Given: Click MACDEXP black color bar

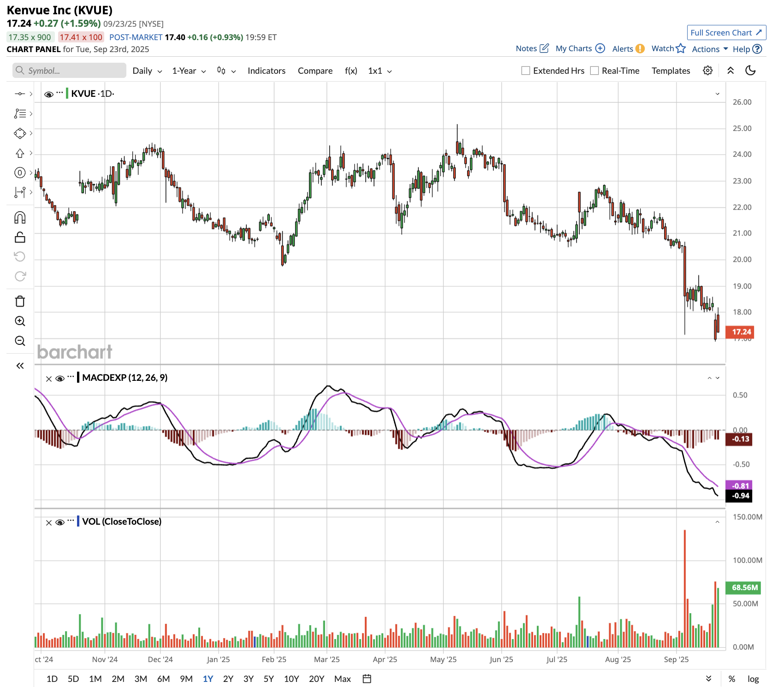Looking at the screenshot, I should 78,378.
